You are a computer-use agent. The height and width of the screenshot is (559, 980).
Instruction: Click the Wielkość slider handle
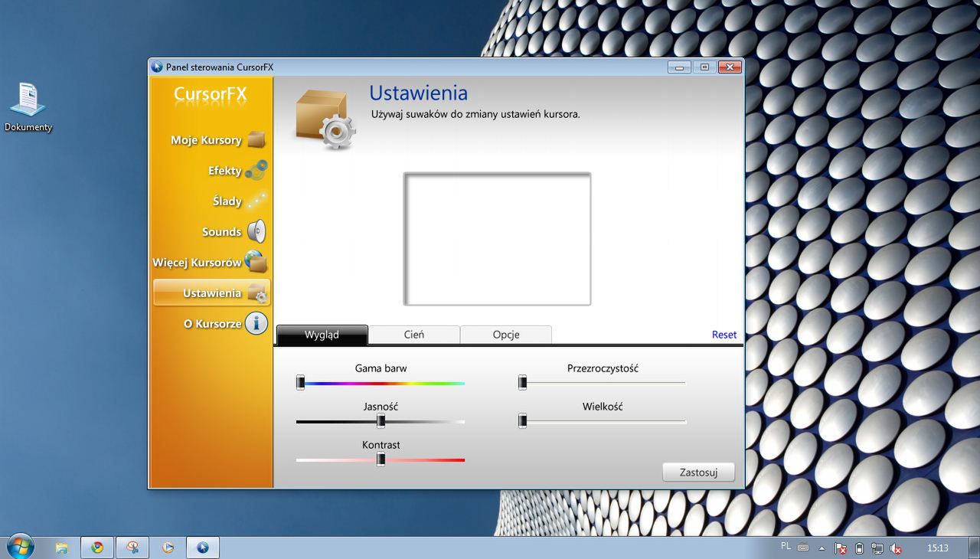[522, 420]
